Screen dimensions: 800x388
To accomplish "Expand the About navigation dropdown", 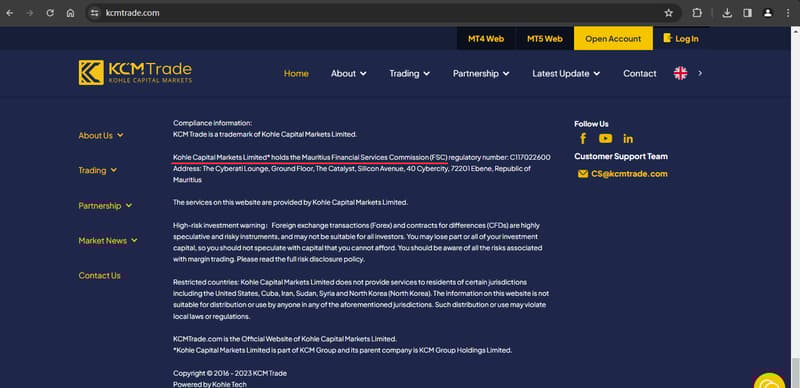I will tap(348, 74).
